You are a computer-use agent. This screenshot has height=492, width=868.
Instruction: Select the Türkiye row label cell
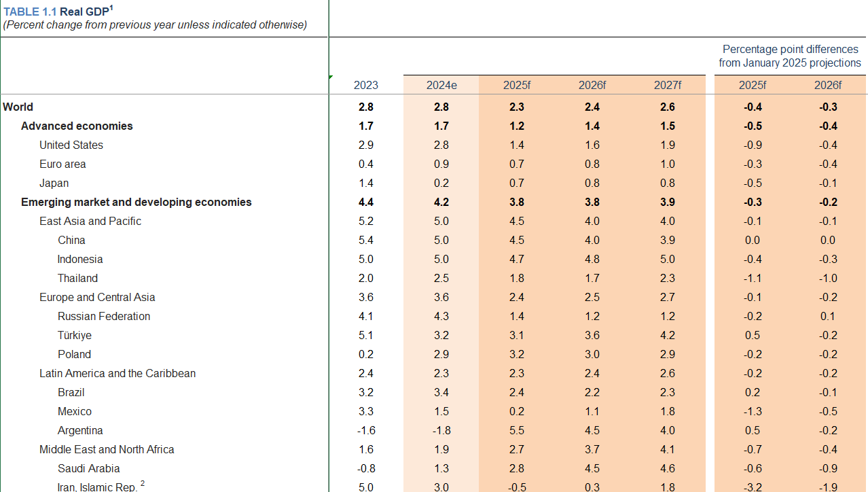75,335
